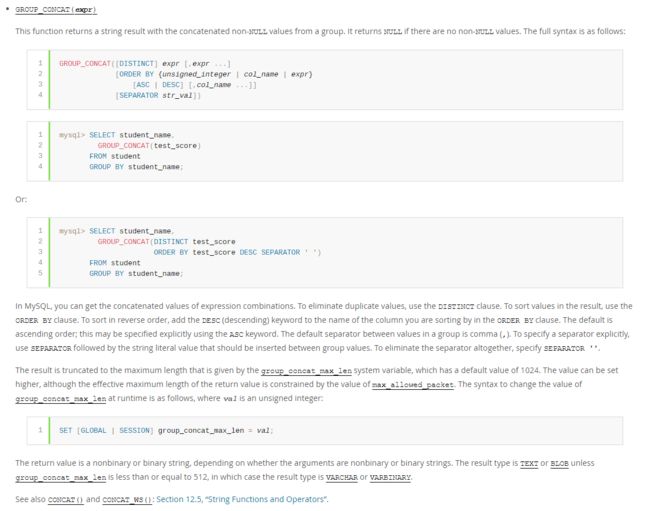Screen dimensions: 650x511
Task: Click the syntax code block with SEPARATOR str_val
Action: [x=325, y=80]
